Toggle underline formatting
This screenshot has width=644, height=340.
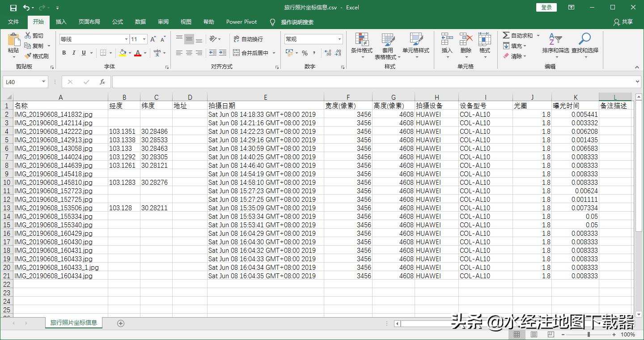tap(84, 53)
